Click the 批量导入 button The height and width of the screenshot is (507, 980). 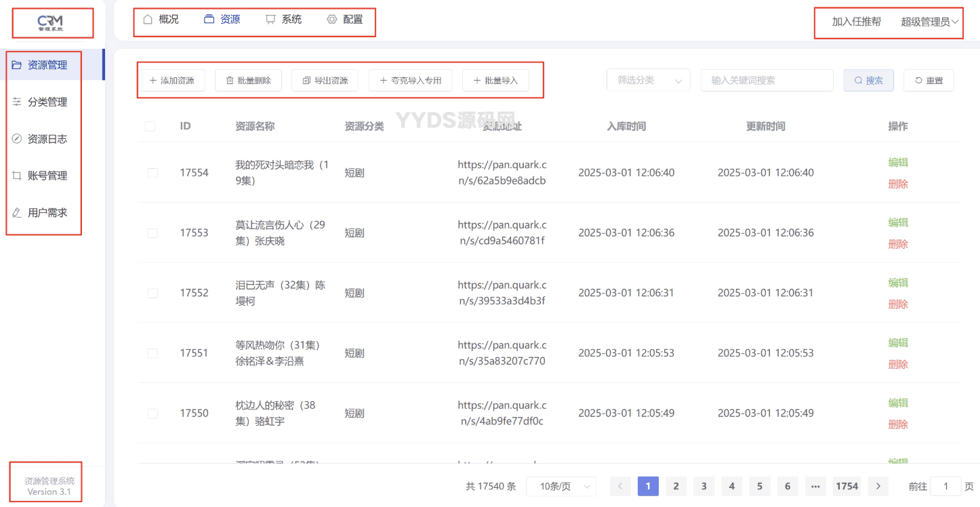point(495,80)
